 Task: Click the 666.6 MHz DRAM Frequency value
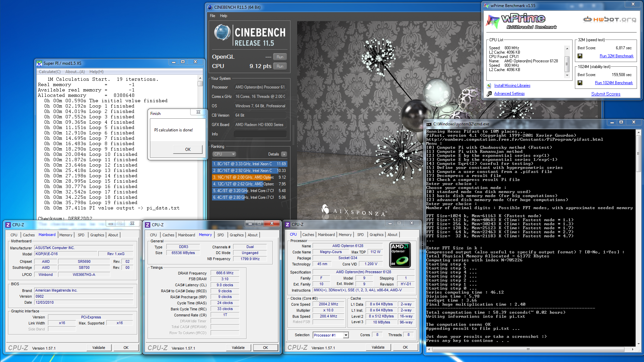225,273
